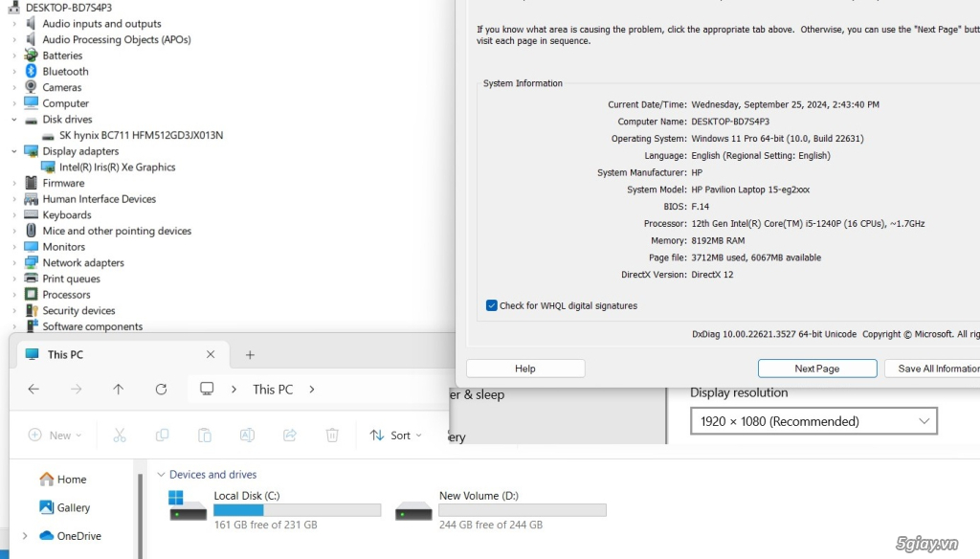Collapse the Devices and drives section
The width and height of the screenshot is (980, 559).
tap(161, 475)
